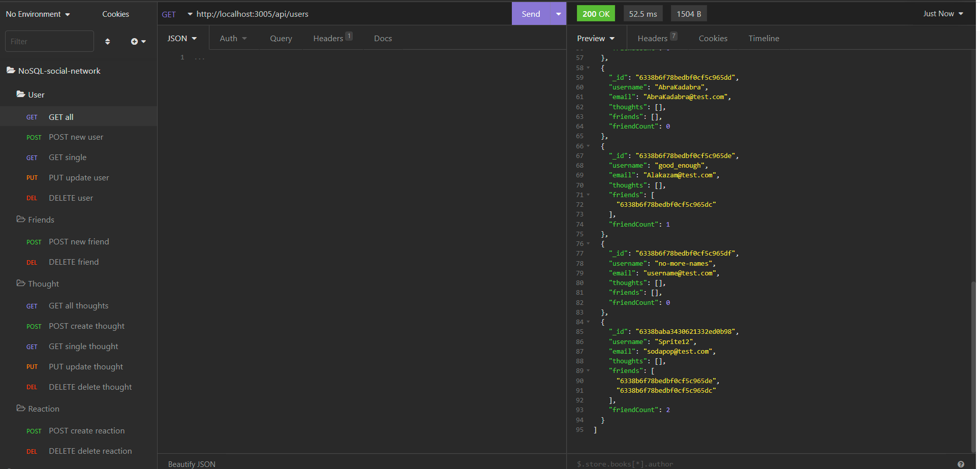
Task: Click the request URL field
Action: tap(351, 14)
